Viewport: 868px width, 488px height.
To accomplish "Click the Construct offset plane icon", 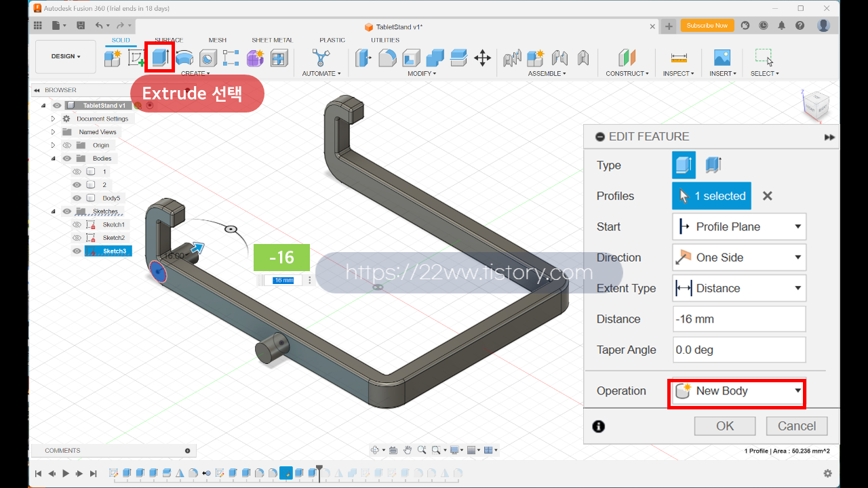I will pyautogui.click(x=627, y=58).
